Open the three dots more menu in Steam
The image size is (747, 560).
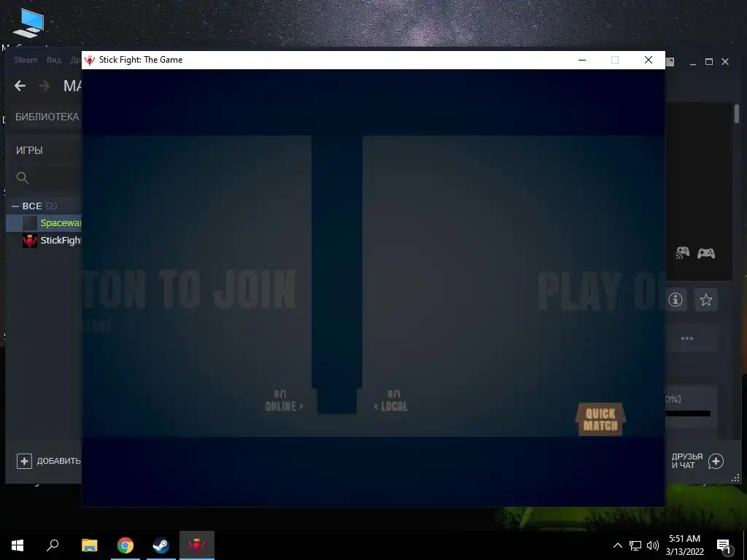click(x=687, y=338)
